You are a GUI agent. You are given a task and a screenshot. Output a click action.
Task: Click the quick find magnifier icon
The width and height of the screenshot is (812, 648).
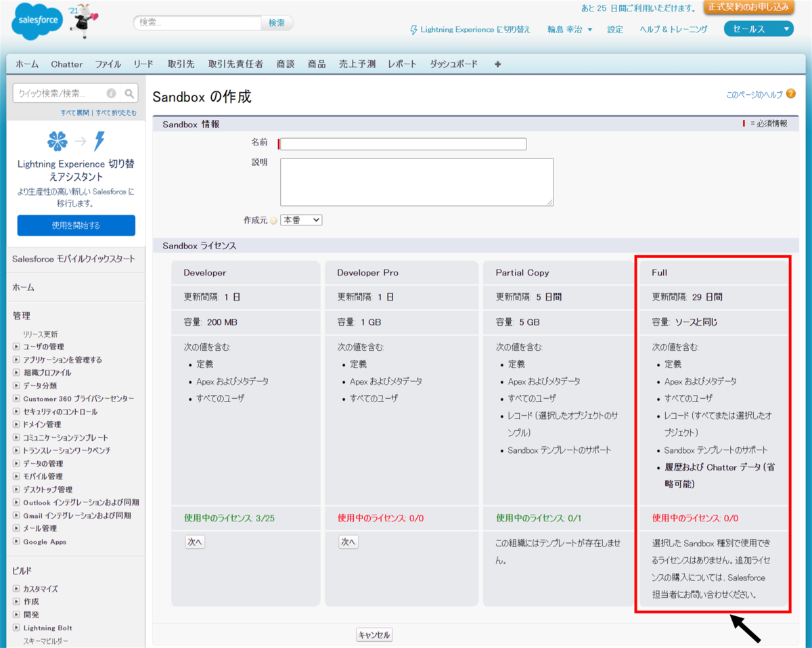pyautogui.click(x=130, y=93)
